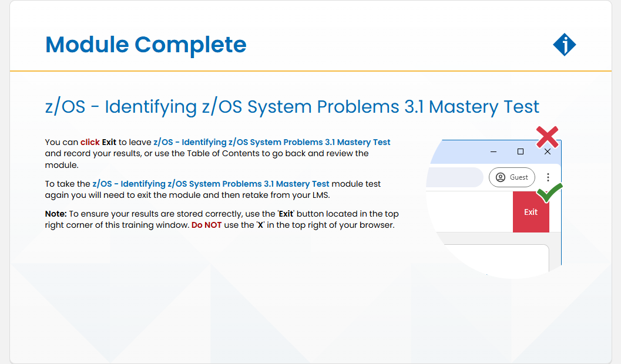Click the module name link in the first paragraph
The width and height of the screenshot is (621, 364).
[x=271, y=142]
